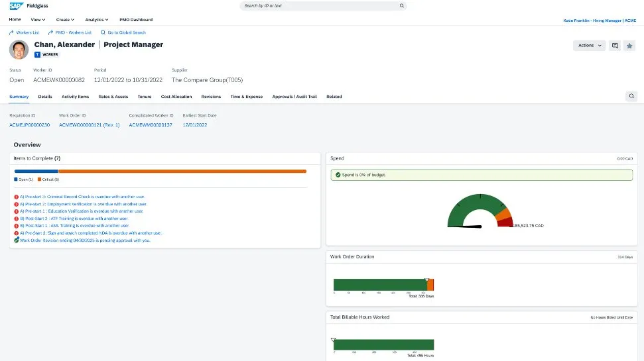Click Alexander Chan's profile photo

(19, 50)
